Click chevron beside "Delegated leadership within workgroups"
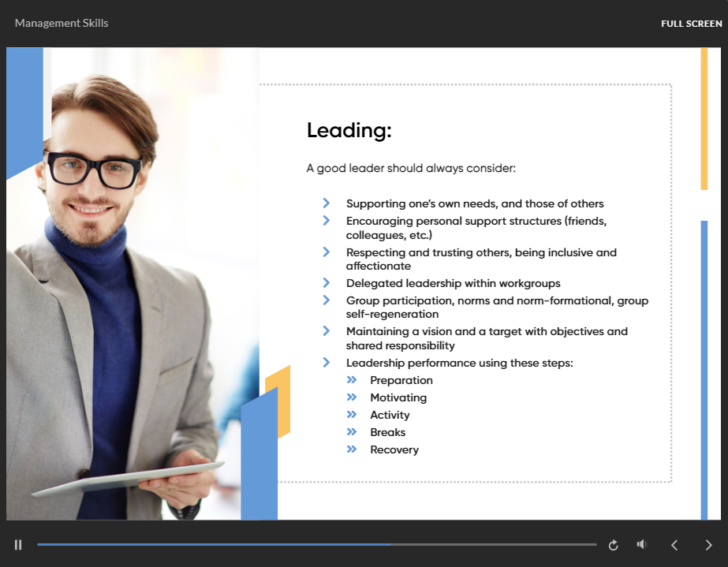Screen dimensions: 728x567 pyautogui.click(x=326, y=283)
